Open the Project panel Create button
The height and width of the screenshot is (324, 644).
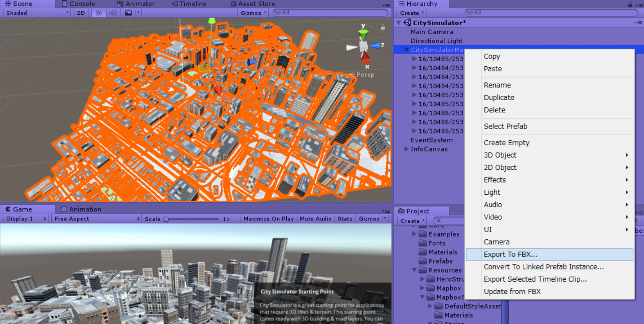412,221
